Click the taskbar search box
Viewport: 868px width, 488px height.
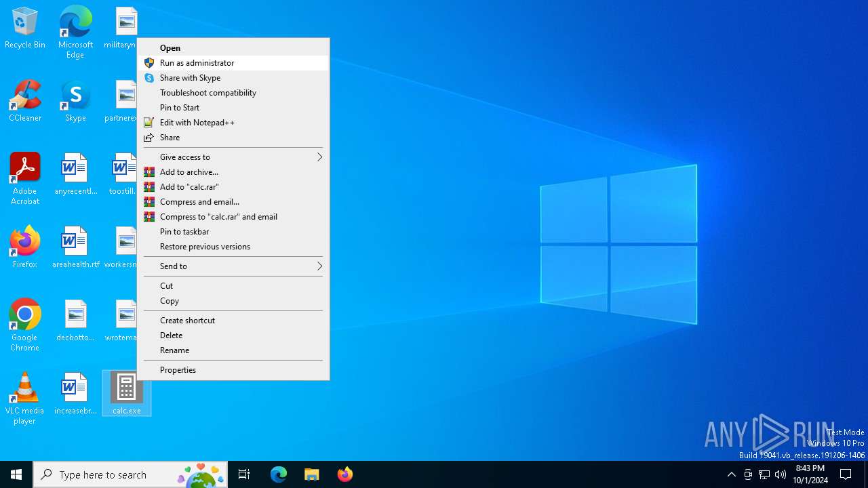(x=130, y=474)
